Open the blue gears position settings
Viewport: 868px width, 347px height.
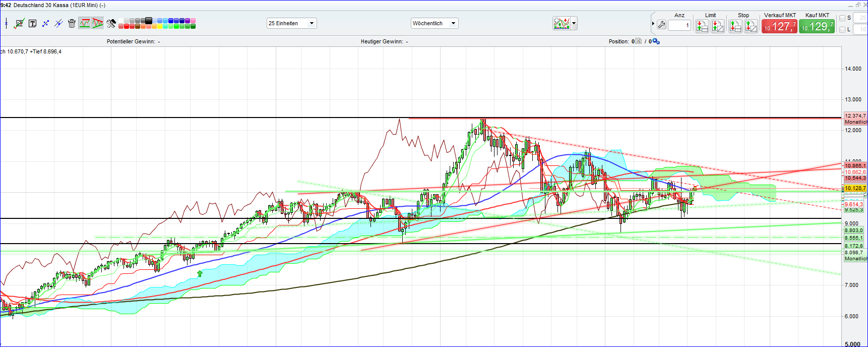pyautogui.click(x=656, y=41)
